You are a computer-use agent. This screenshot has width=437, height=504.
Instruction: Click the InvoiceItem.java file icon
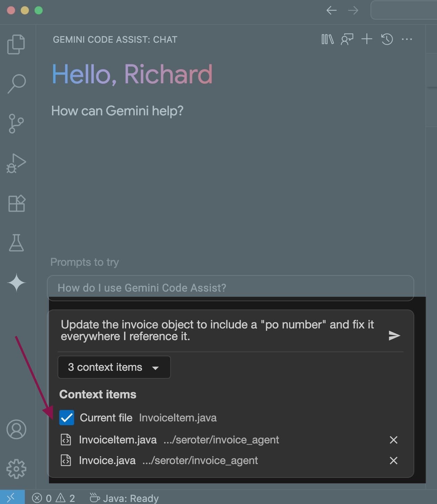coord(66,440)
